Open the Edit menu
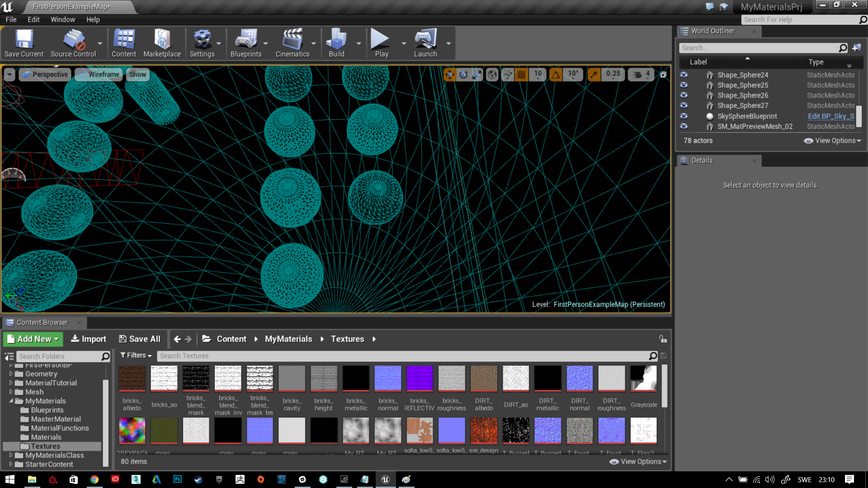Image resolution: width=868 pixels, height=488 pixels. click(33, 19)
